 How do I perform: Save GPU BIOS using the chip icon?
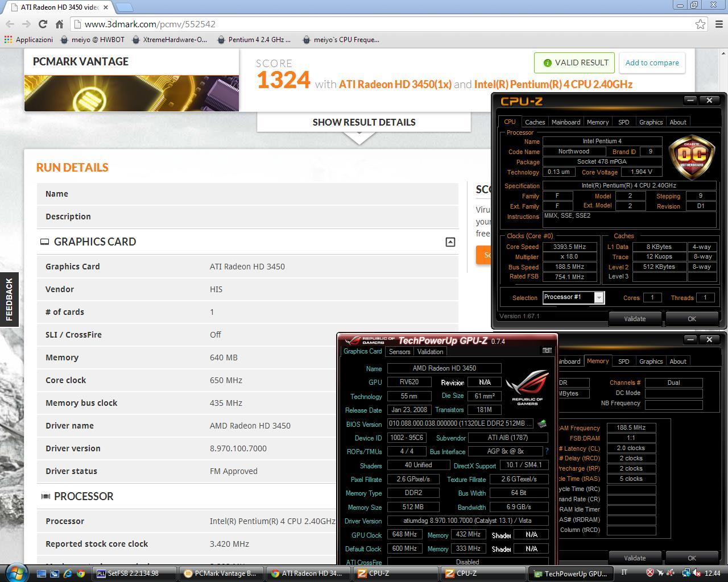point(542,424)
